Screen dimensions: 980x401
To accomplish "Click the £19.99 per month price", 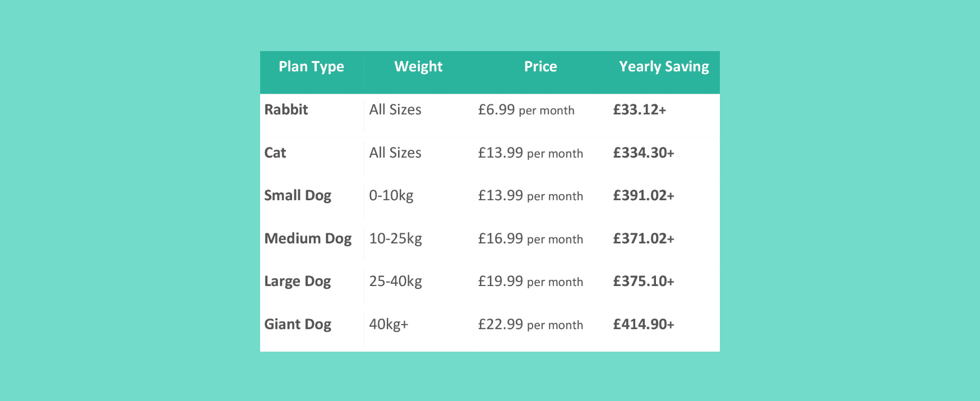I will point(530,282).
